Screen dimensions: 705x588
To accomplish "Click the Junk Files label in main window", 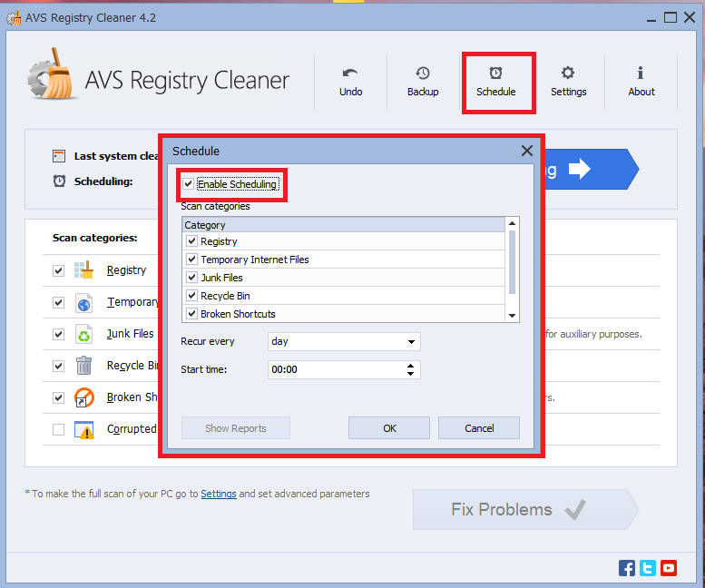I will pyautogui.click(x=131, y=334).
